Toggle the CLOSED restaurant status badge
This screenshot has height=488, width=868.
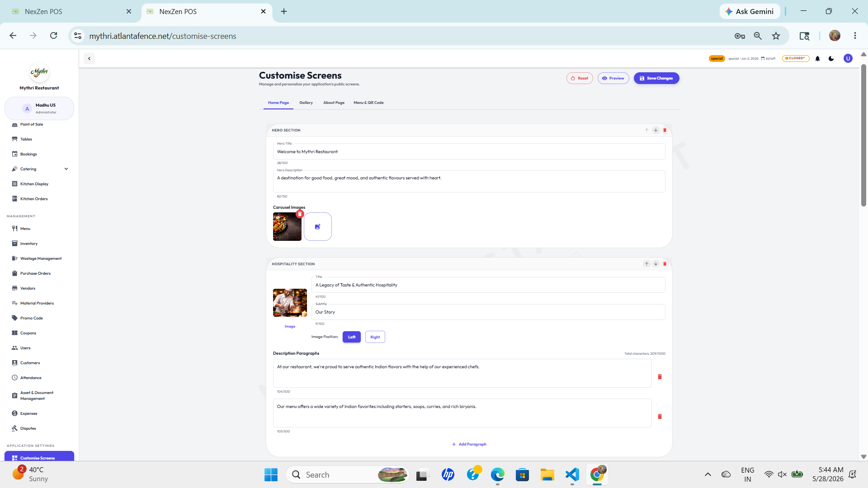point(795,58)
